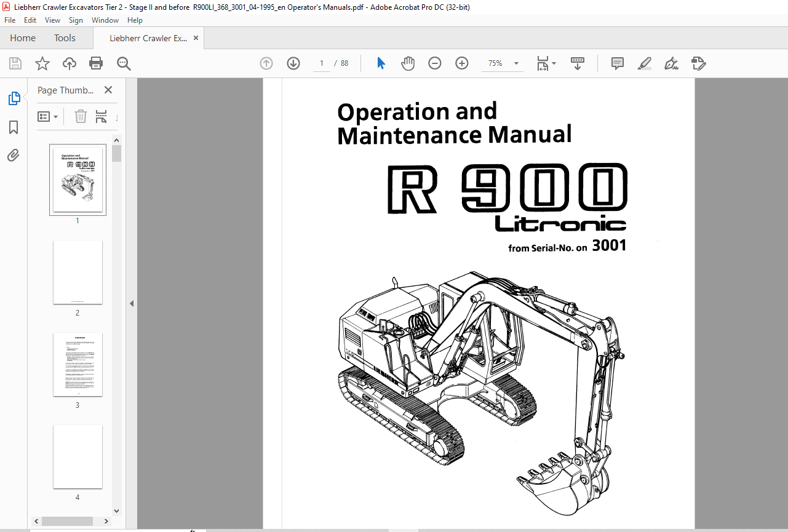Close the Page Thumbnails panel

click(x=108, y=90)
